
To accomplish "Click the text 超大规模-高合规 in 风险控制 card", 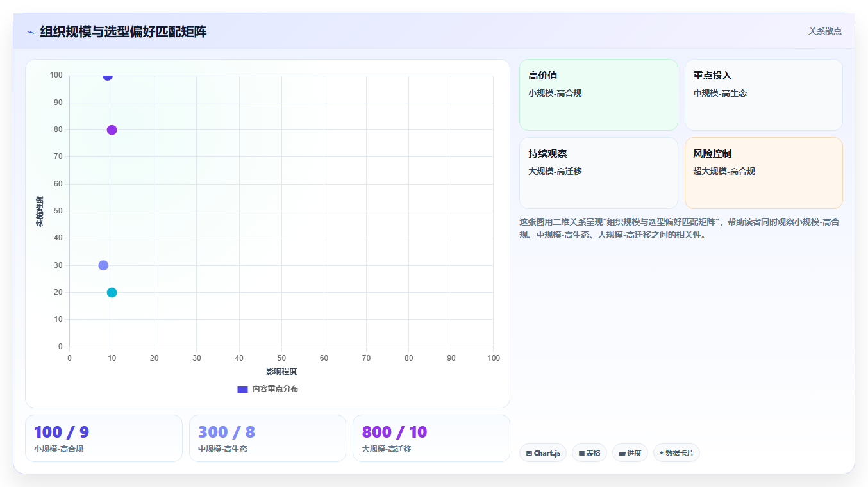I will 724,171.
